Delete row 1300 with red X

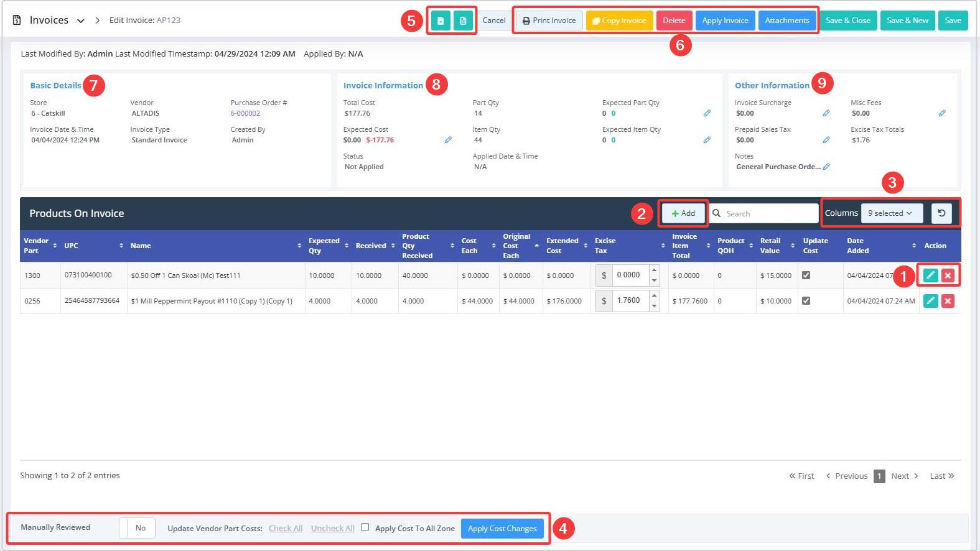point(948,275)
